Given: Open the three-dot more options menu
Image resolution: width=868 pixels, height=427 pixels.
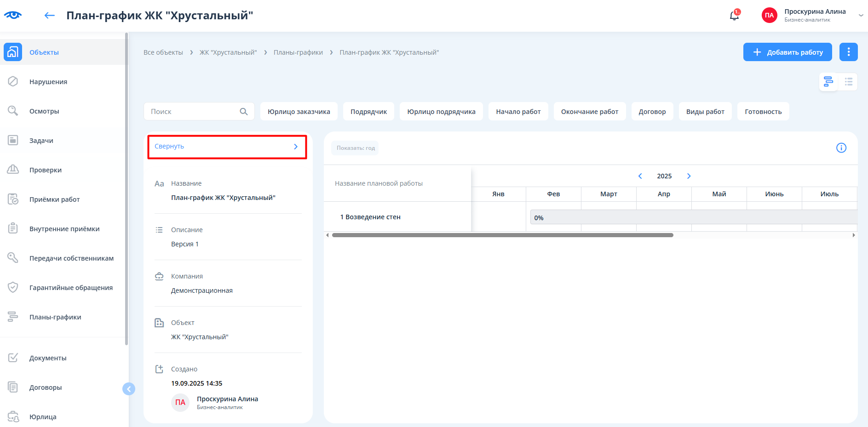Looking at the screenshot, I should (x=848, y=52).
